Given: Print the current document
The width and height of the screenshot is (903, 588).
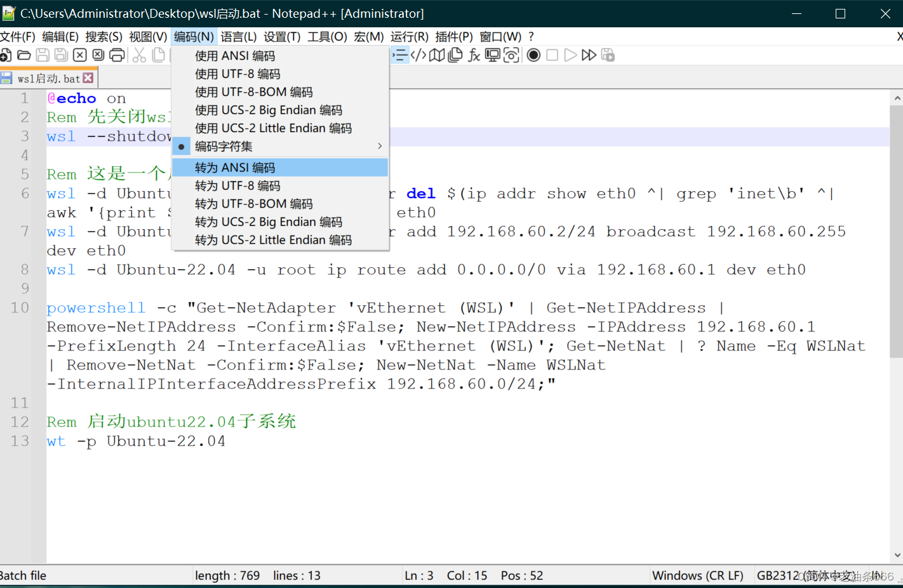Looking at the screenshot, I should click(x=116, y=55).
